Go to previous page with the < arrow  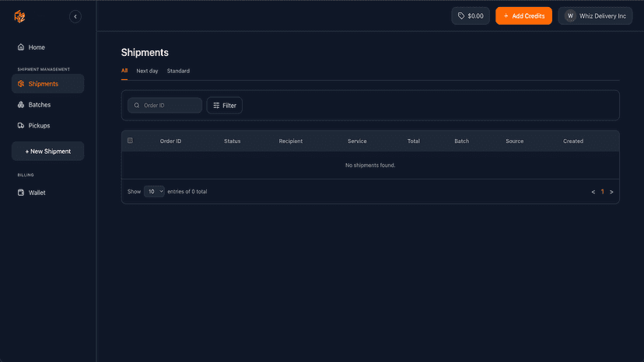point(593,192)
